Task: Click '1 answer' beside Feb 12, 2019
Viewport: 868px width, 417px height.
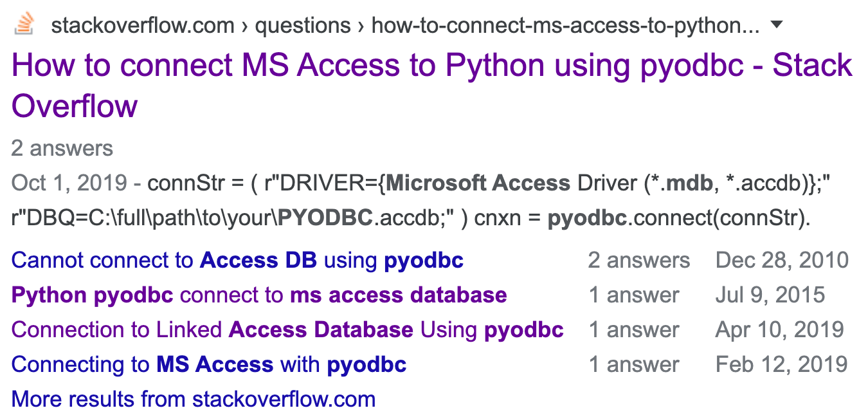Action: 634,364
